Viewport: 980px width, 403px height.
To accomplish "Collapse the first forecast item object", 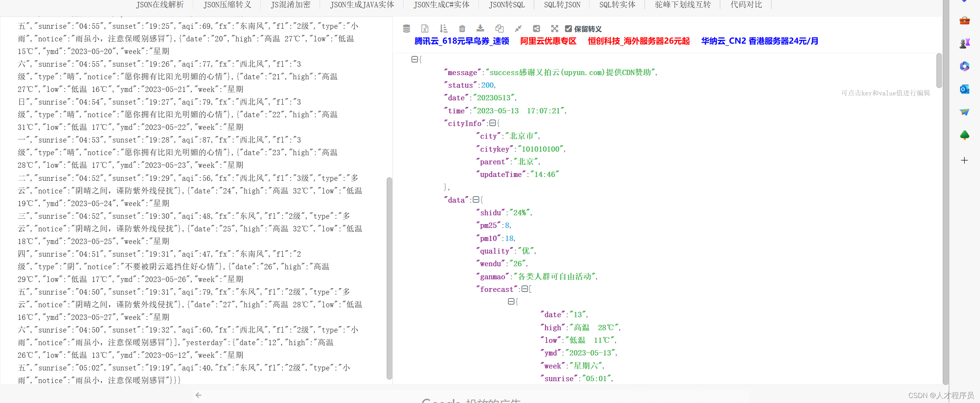I will coord(511,301).
